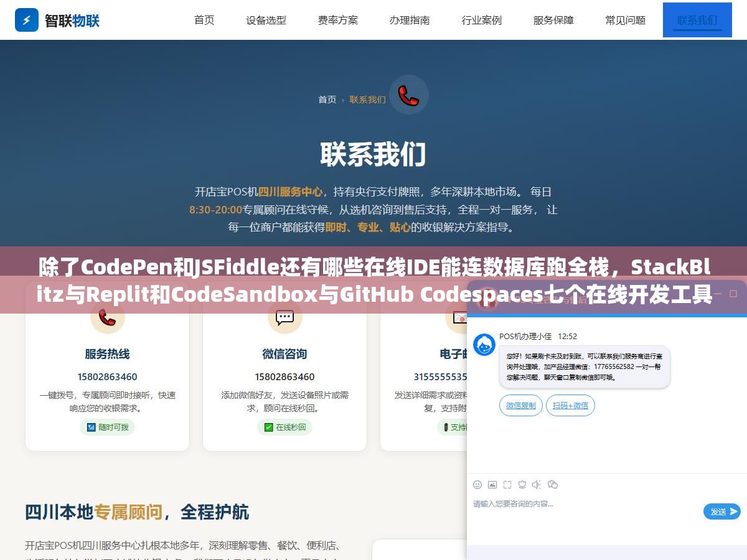747x560 pixels.
Task: Click the highlighted 联系我们 nav button
Action: pos(697,20)
